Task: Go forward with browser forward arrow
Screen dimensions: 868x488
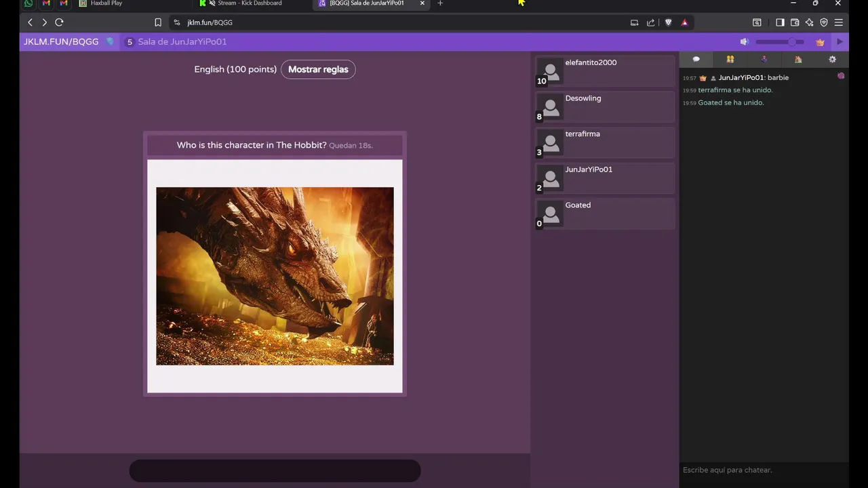Action: (44, 22)
